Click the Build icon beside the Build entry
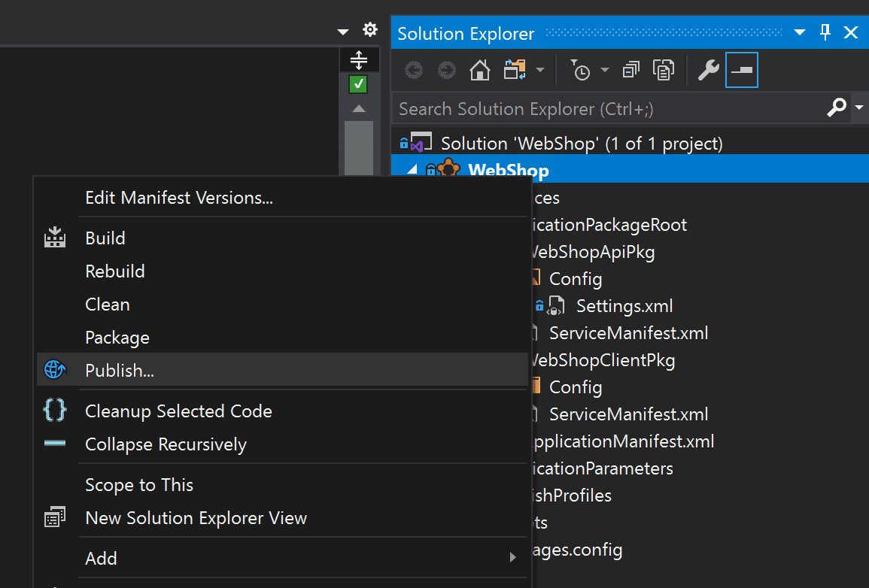Screen dimensions: 869x588 pyautogui.click(x=54, y=238)
